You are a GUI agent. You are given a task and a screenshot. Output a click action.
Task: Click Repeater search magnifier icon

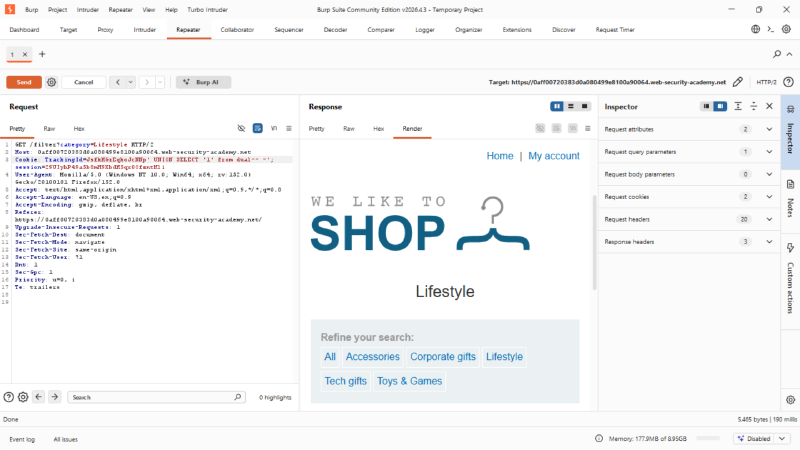pos(777,54)
